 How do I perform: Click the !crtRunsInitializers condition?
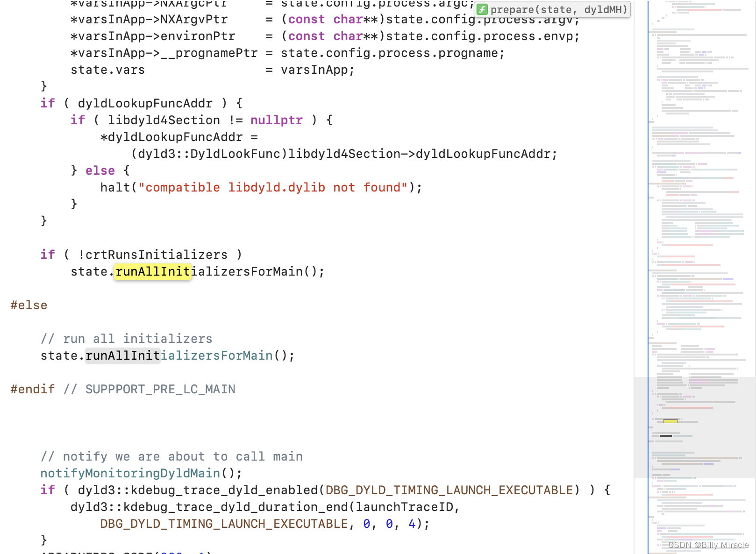coord(153,255)
